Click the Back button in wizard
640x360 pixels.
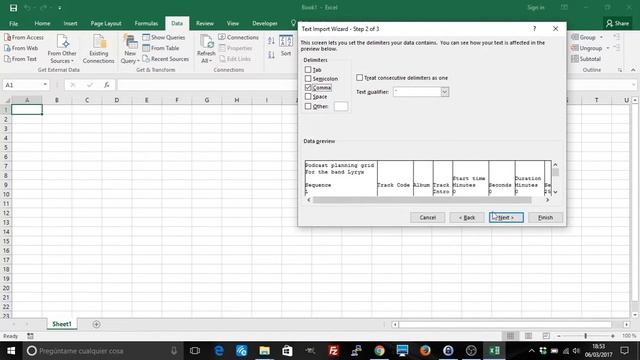[x=467, y=218]
